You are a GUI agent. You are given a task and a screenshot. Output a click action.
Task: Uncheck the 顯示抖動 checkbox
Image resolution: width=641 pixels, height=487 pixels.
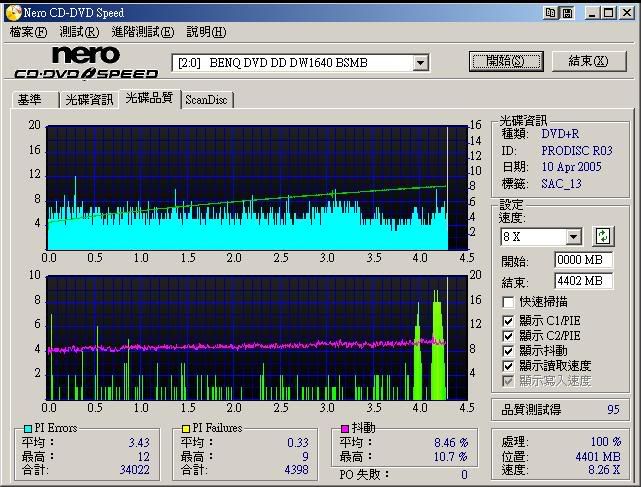coord(509,351)
